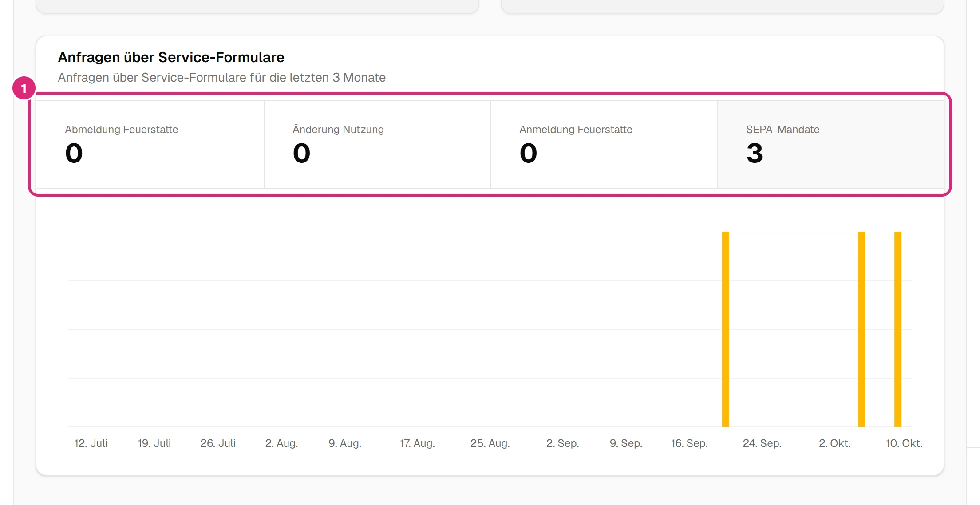The height and width of the screenshot is (505, 980).
Task: Click the 16. Sep. axis label
Action: 689,443
